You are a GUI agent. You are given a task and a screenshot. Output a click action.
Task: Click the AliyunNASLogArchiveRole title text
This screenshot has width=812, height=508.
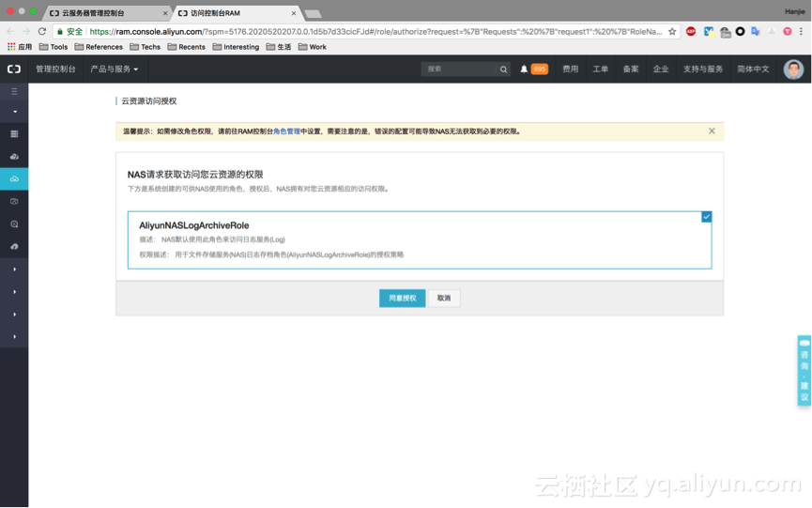click(x=193, y=225)
